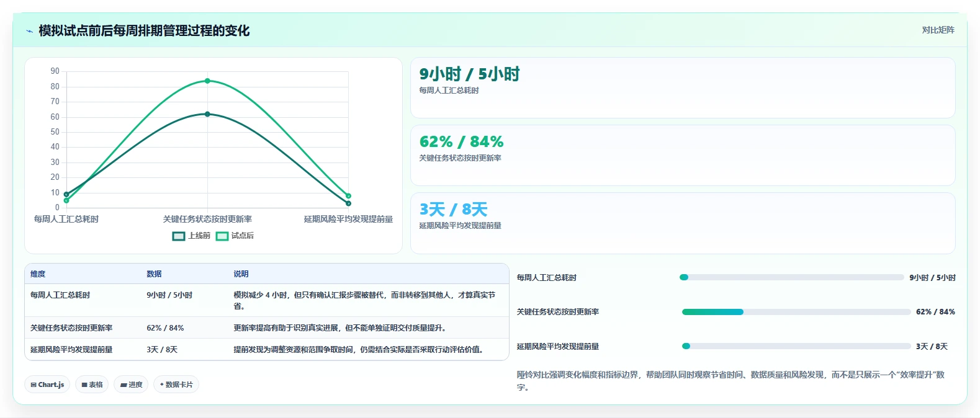980x418 pixels.
Task: Click the 试点后 peak point at 84
Action: 207,81
